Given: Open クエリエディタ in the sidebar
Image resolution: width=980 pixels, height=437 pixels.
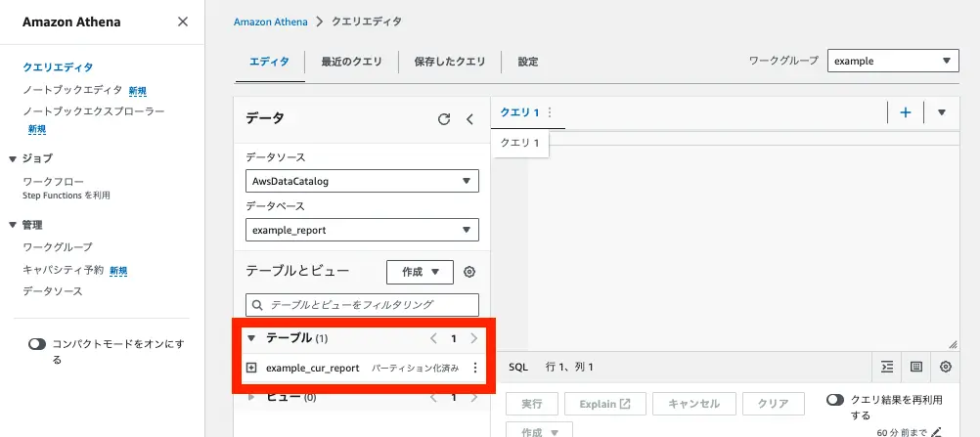Looking at the screenshot, I should coord(58,67).
